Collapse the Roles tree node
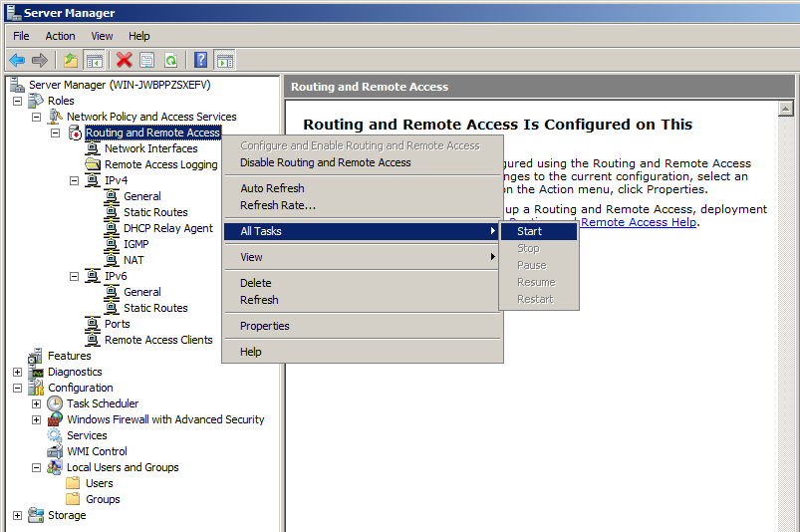The height and width of the screenshot is (532, 800). (17, 101)
